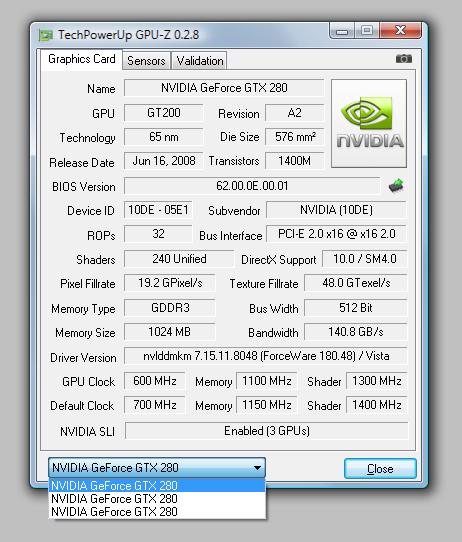
Task: Click the Technology value 65 nm
Action: (163, 137)
